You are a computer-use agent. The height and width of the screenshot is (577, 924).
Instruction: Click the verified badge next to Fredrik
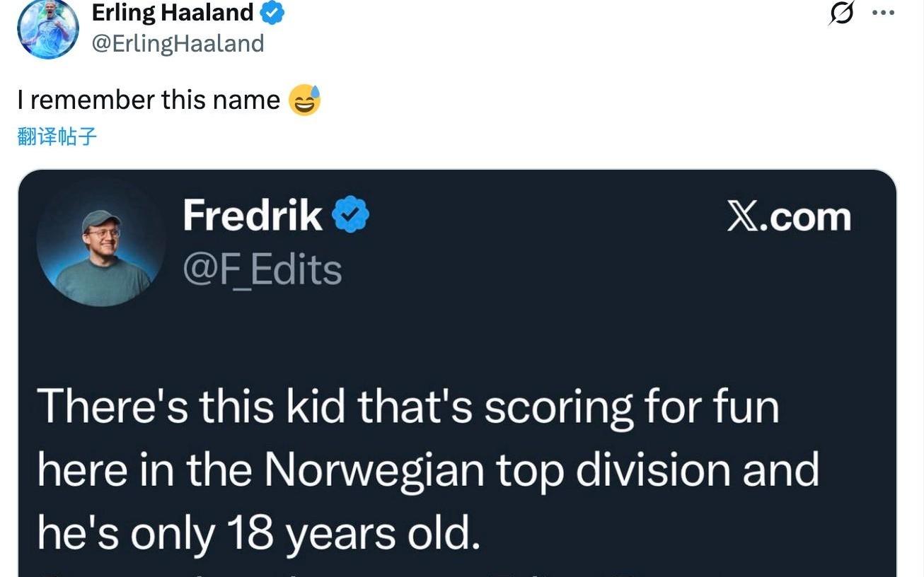(x=351, y=216)
